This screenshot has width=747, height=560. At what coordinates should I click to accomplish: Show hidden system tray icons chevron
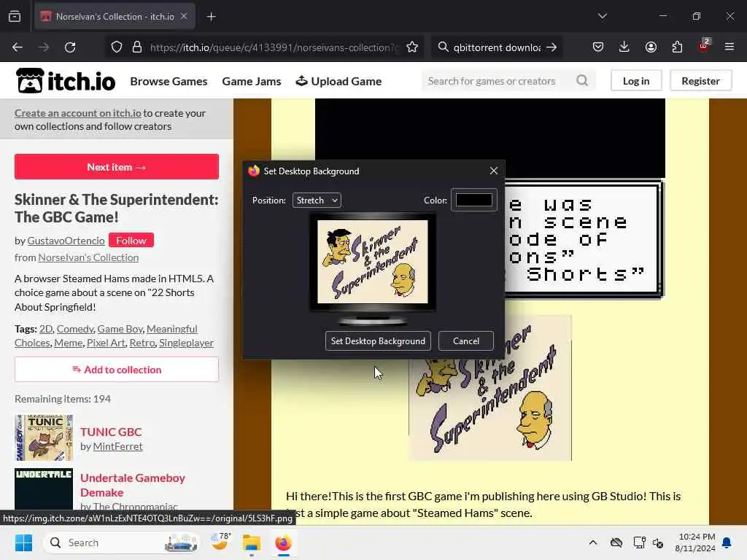592,542
